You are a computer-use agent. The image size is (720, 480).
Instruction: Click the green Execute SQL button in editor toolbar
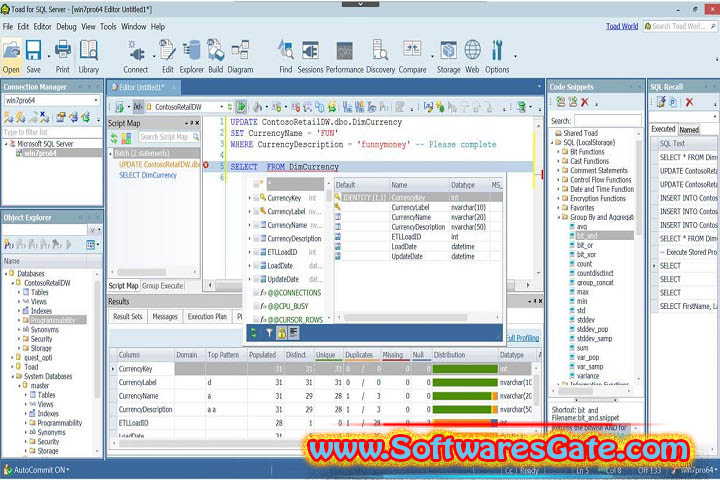tap(241, 107)
